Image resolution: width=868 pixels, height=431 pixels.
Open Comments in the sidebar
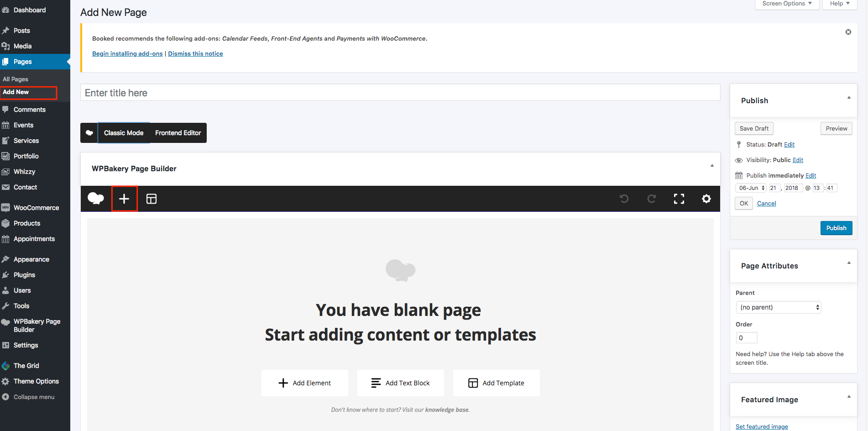tap(30, 110)
